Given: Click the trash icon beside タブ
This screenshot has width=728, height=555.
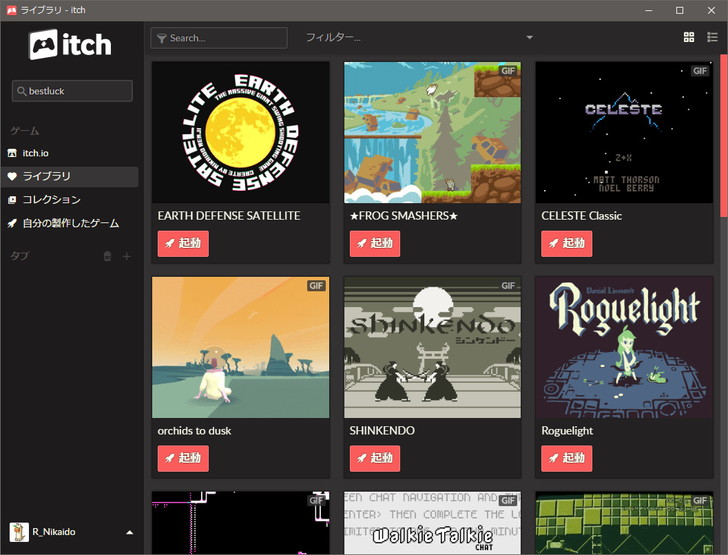Looking at the screenshot, I should [x=108, y=257].
